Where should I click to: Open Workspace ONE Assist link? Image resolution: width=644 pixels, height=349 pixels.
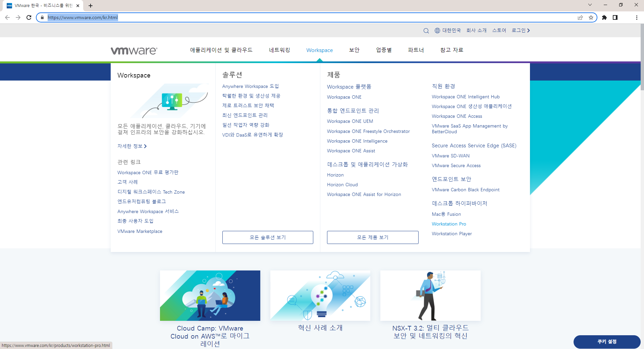coord(351,151)
